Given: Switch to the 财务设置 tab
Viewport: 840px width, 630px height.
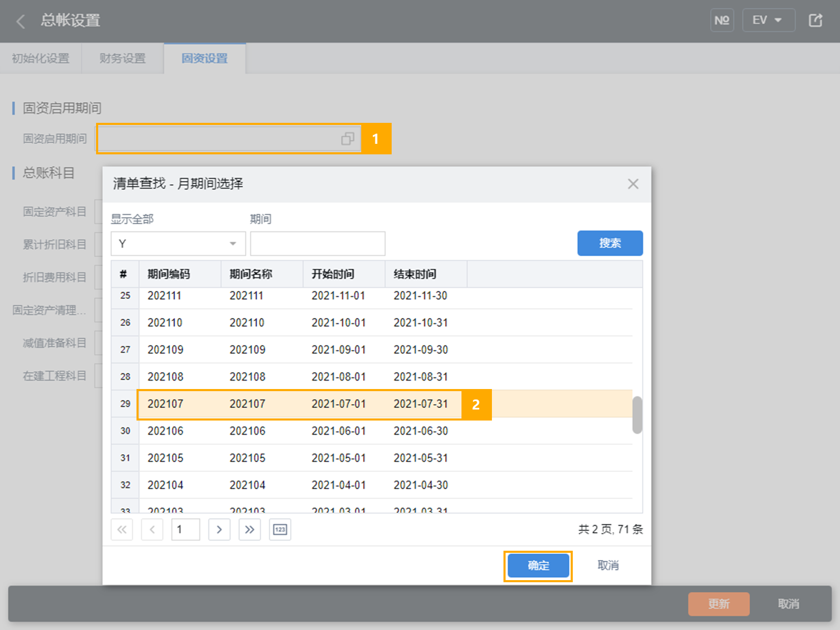Looking at the screenshot, I should pos(123,58).
